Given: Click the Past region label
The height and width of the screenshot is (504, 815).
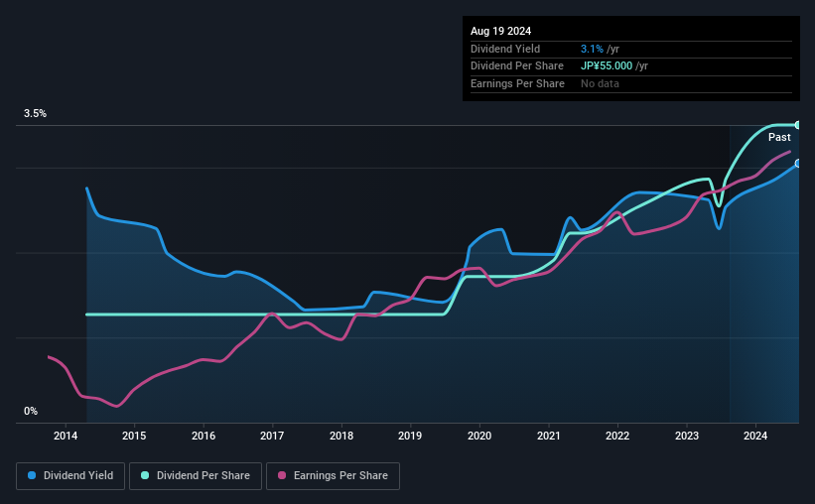Looking at the screenshot, I should (779, 137).
